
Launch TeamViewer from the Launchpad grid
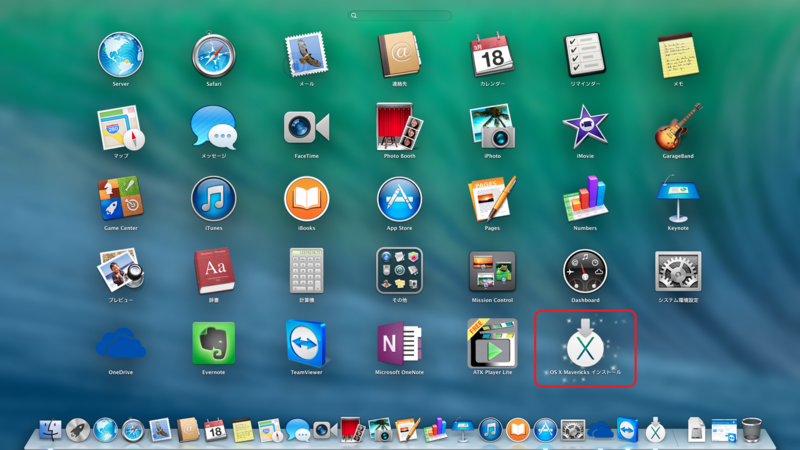coord(306,343)
